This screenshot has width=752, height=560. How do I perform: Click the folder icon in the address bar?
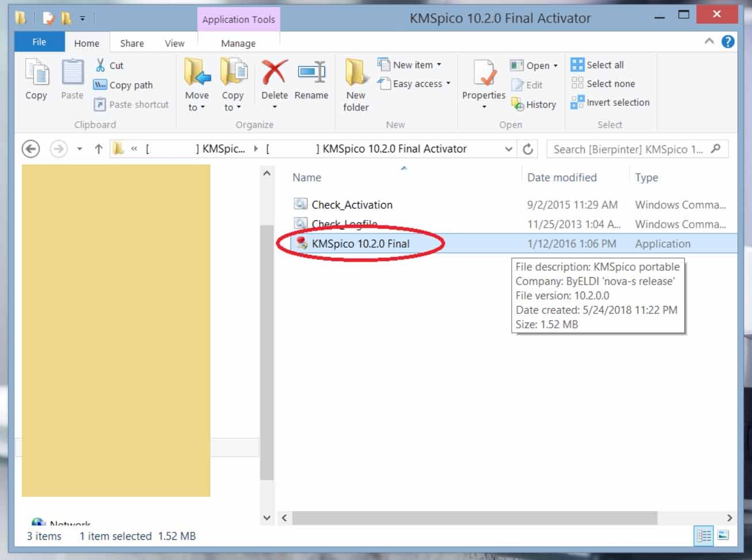[x=118, y=149]
